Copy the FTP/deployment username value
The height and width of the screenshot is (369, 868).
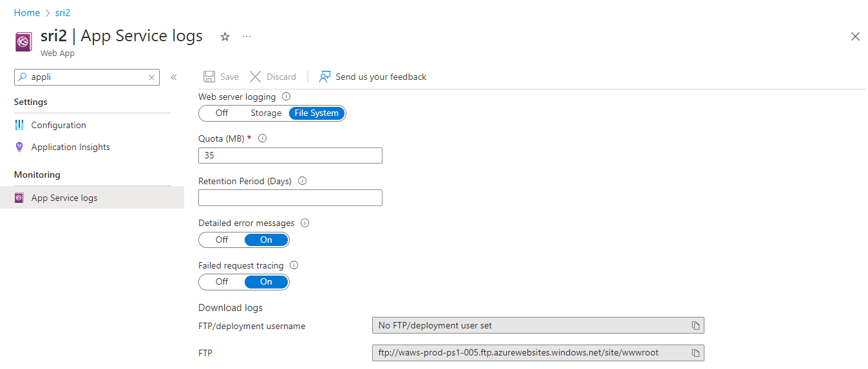click(695, 326)
